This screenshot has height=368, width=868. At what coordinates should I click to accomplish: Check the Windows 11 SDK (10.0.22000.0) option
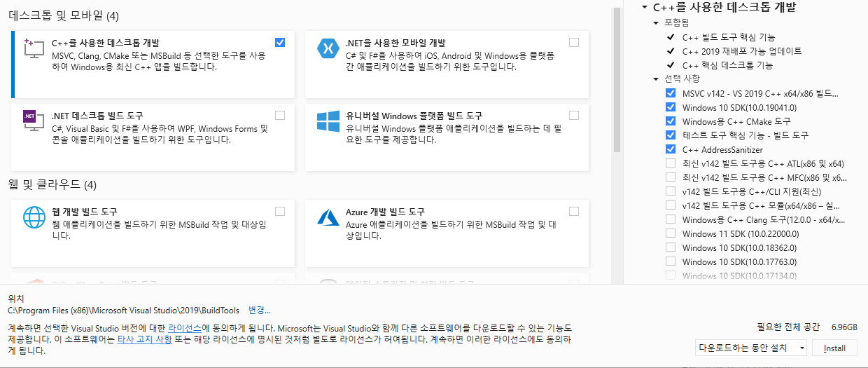[x=671, y=233]
